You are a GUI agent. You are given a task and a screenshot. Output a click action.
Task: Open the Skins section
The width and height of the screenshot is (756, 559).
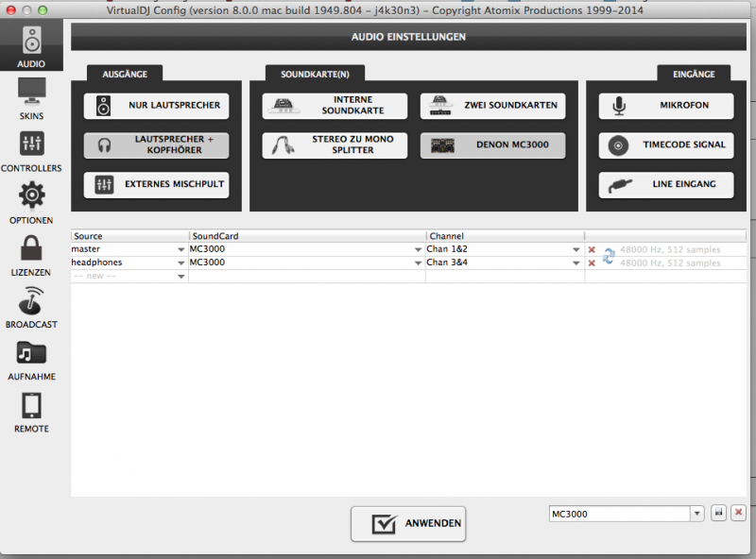click(x=31, y=99)
